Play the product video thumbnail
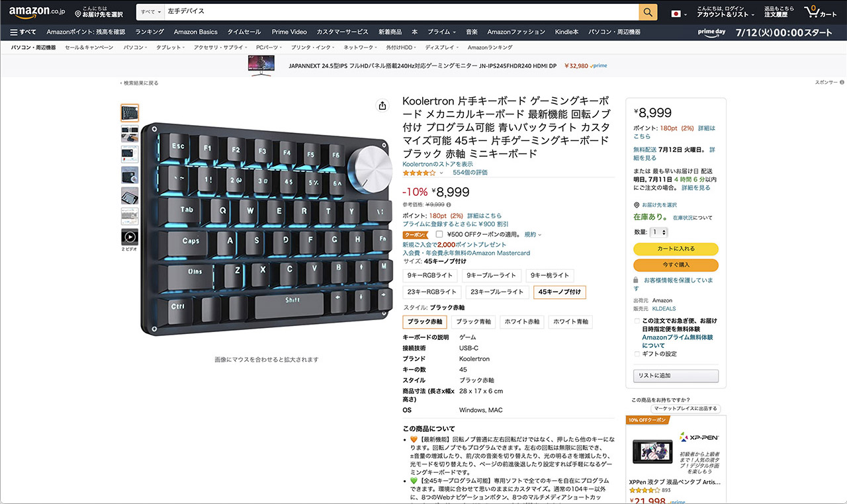The height and width of the screenshot is (504, 847). [x=130, y=237]
